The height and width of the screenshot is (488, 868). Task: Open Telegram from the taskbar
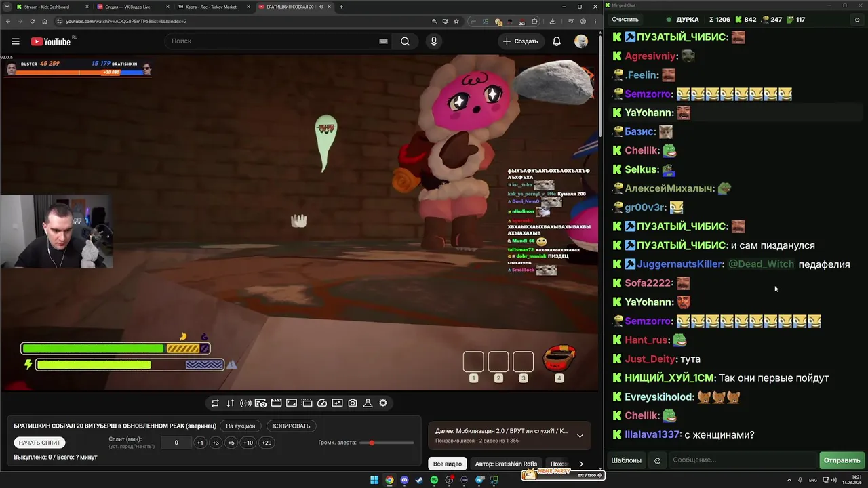click(479, 481)
